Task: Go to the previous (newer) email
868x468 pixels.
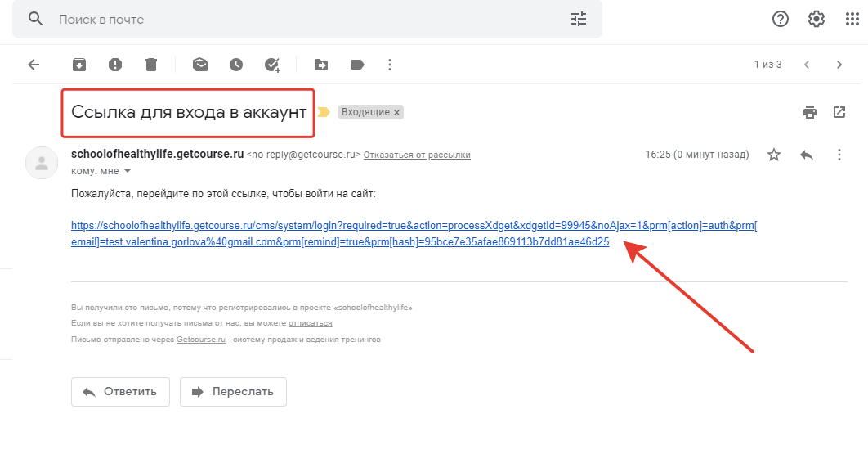Action: point(807,65)
